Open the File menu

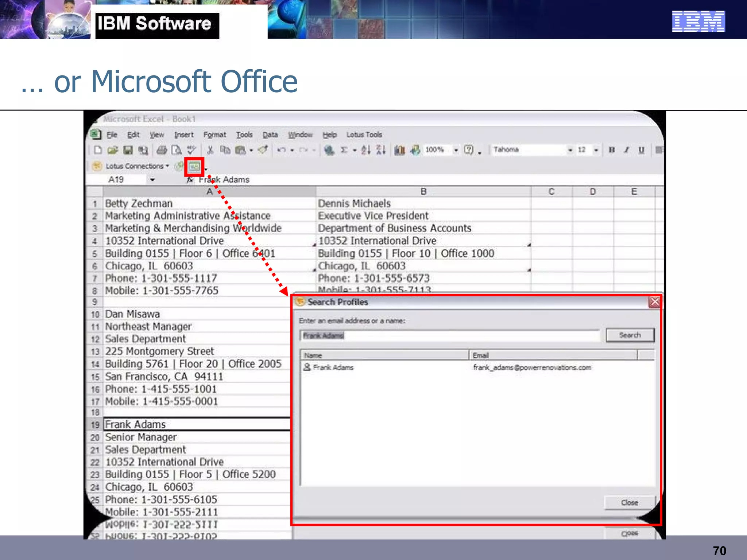pos(112,135)
